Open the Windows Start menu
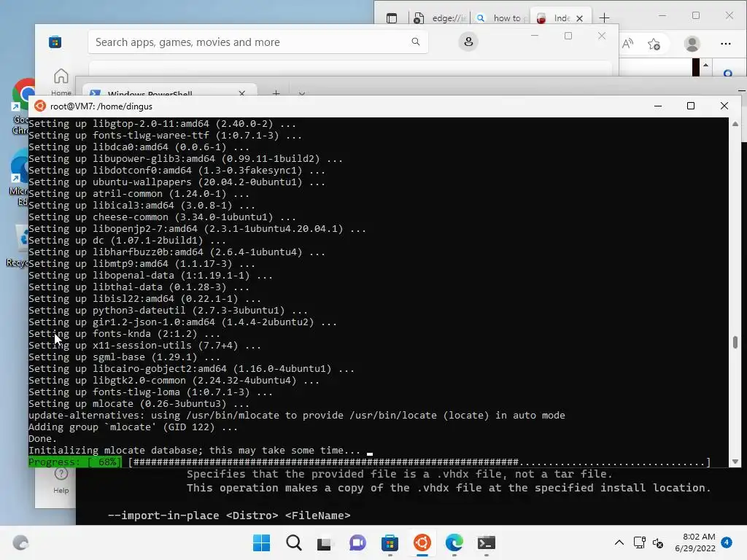 tap(261, 542)
